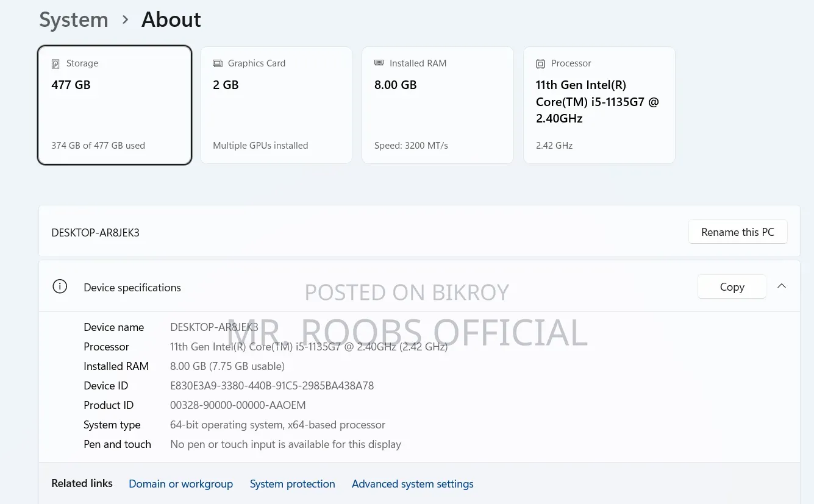
Task: Click the Pen and touch label
Action: pyautogui.click(x=117, y=444)
